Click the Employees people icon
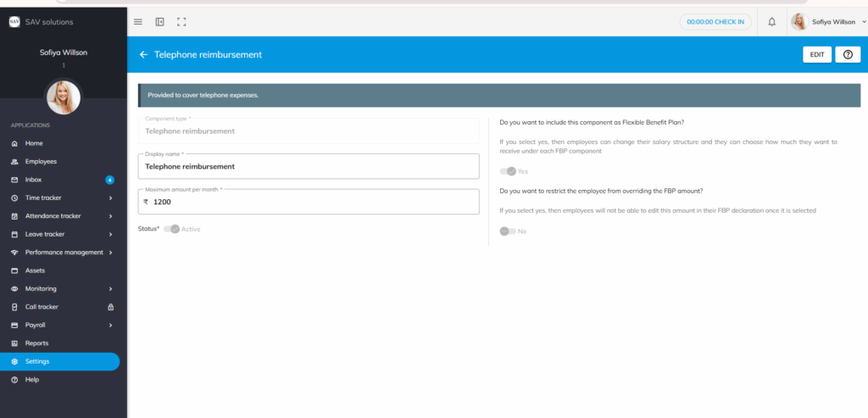Viewport: 868px width, 418px height. click(15, 162)
